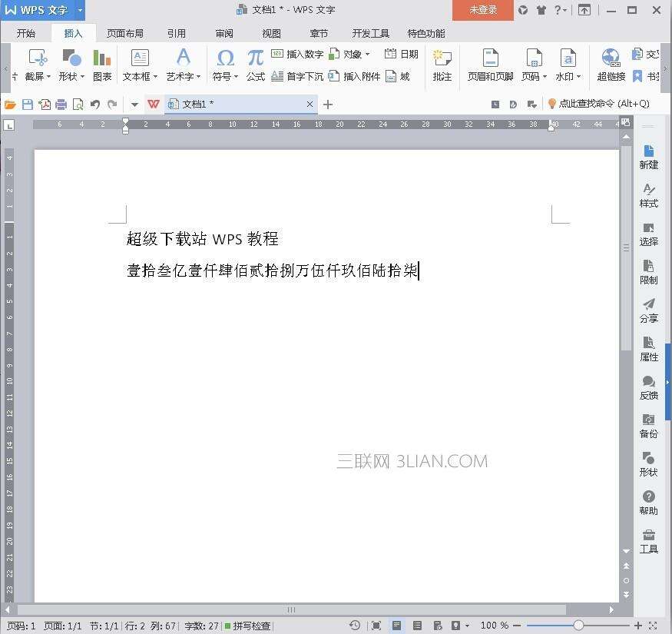This screenshot has width=672, height=634.
Task: Switch to Review (审阅) tab
Action: pyautogui.click(x=224, y=34)
